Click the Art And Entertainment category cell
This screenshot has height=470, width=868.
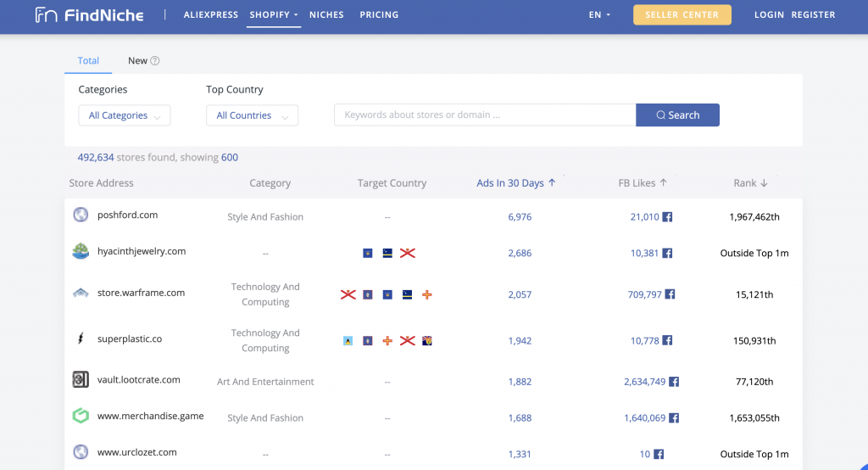point(265,381)
